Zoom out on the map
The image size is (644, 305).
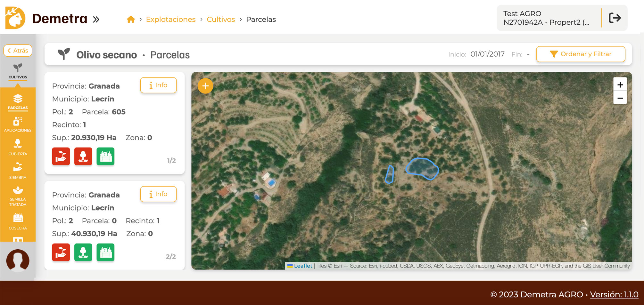(x=620, y=98)
